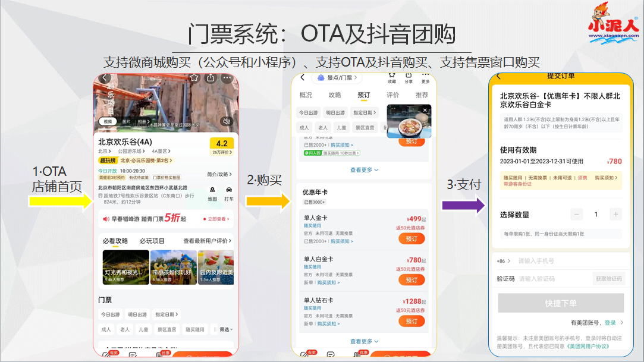Select the 收藏 favorite icon on the booking page
Screen dimensions: 644x362
(392, 77)
